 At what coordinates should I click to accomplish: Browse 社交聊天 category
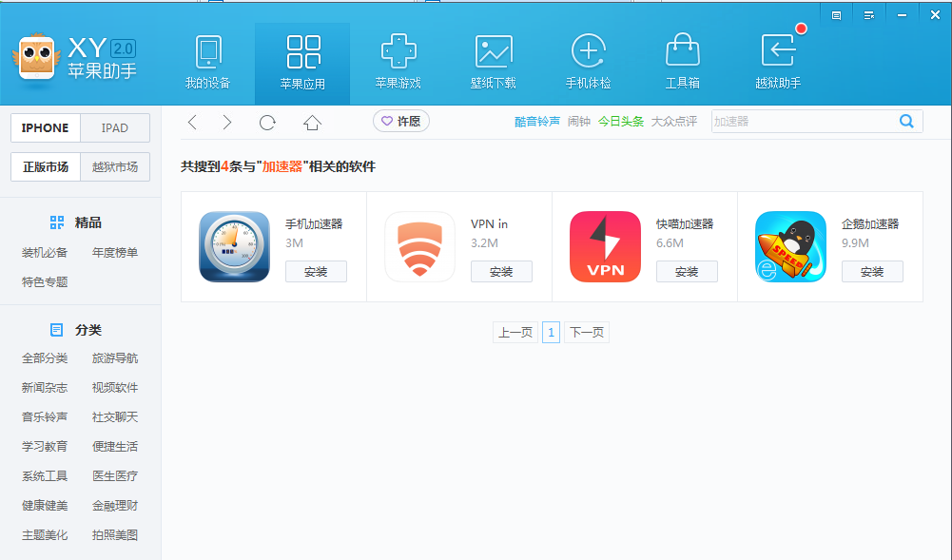[115, 416]
